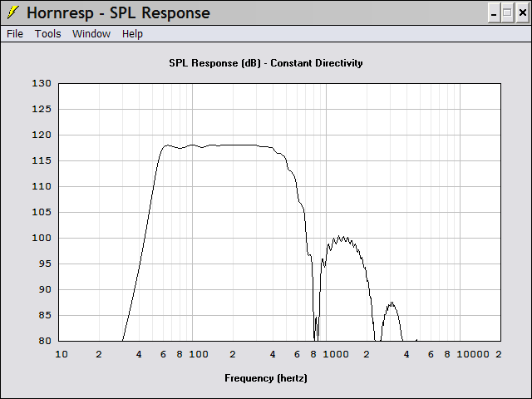532x399 pixels.
Task: Click the 90 dB axis label
Action: [x=43, y=289]
